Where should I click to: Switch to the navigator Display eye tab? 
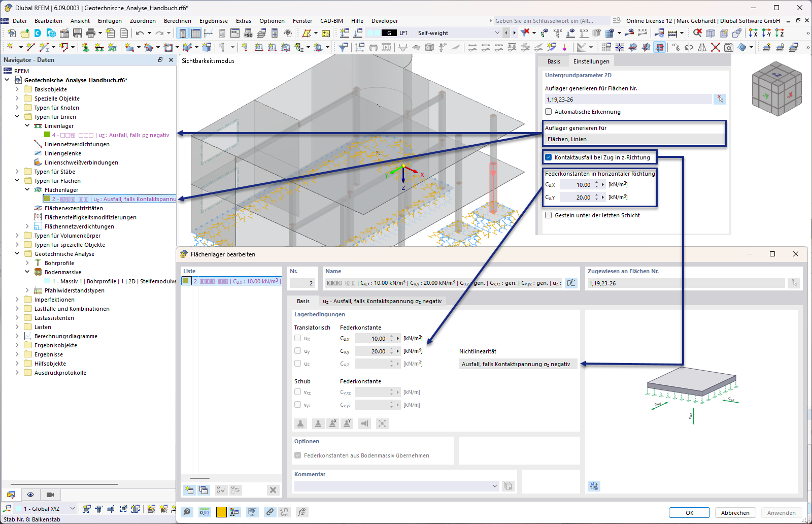point(30,495)
